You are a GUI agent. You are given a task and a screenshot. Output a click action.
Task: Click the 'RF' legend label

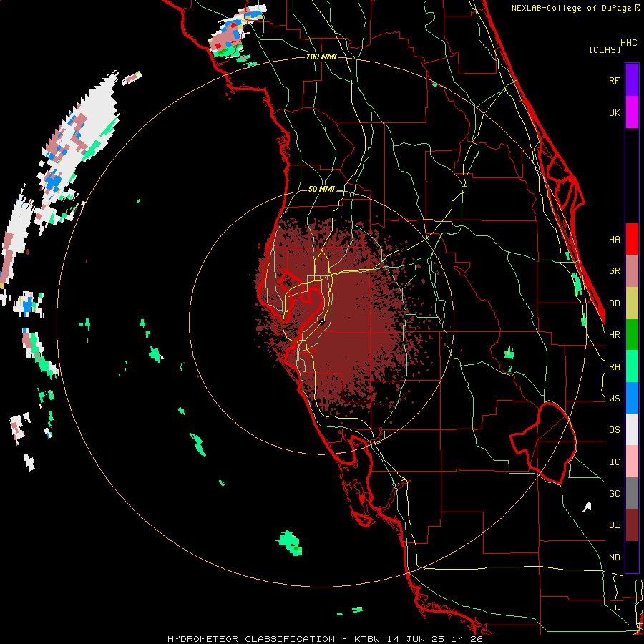(x=614, y=80)
